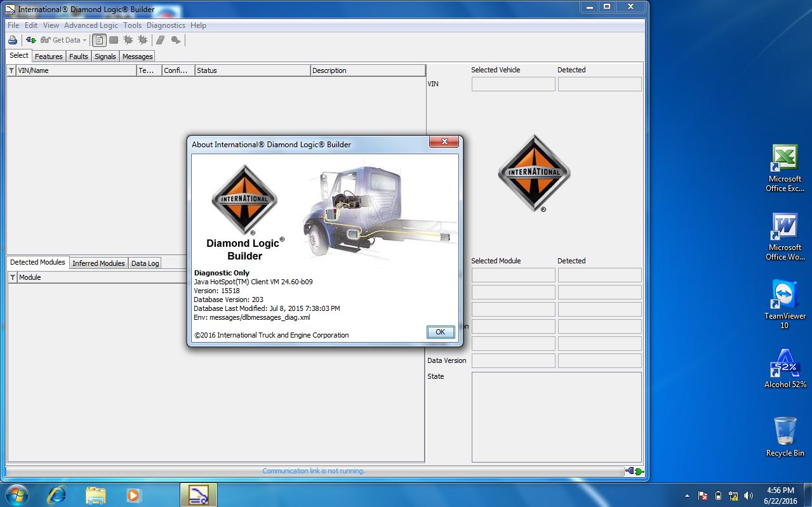The width and height of the screenshot is (812, 507).
Task: Open Microsoft Office Word desktop shortcut
Action: point(785,237)
